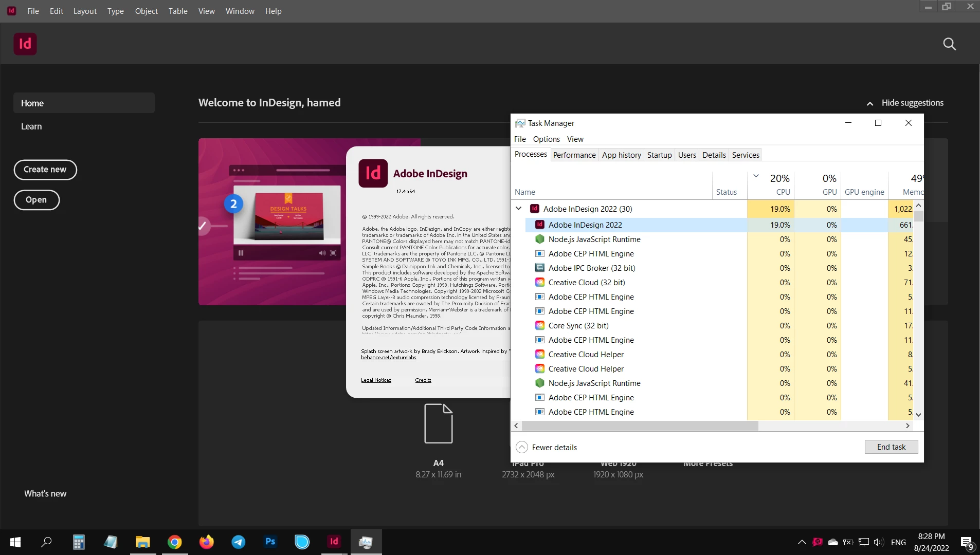The height and width of the screenshot is (555, 980).
Task: Click the Adobe IPC Broker process icon
Action: [540, 268]
